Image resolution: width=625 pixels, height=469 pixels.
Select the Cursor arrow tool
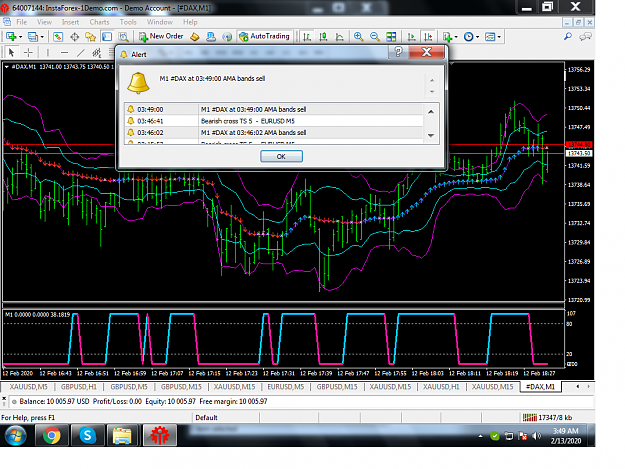(x=12, y=52)
